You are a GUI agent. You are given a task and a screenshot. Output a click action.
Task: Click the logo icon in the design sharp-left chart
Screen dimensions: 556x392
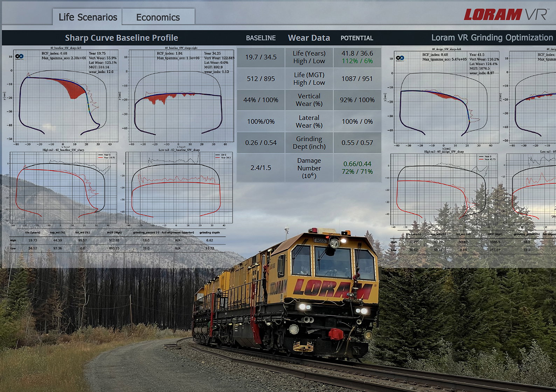pos(400,58)
